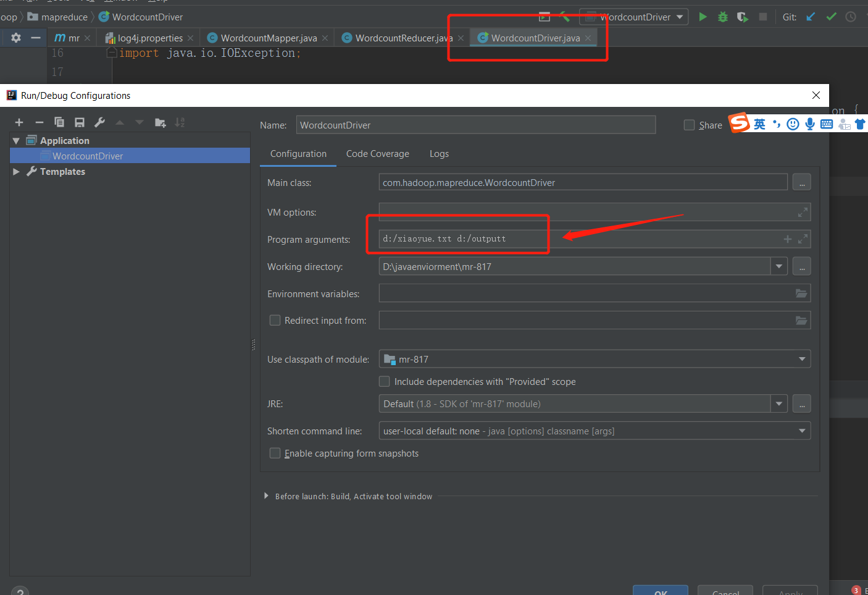Viewport: 868px width, 595px height.
Task: Open Use classpath of module dropdown
Action: (595, 359)
